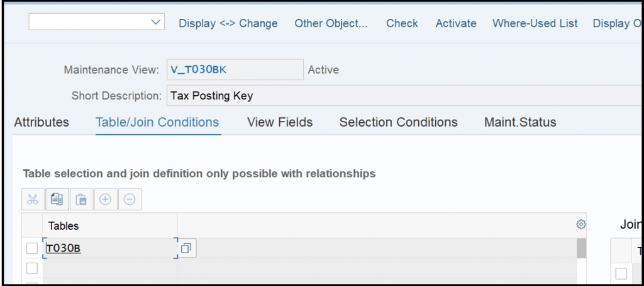Screen dimensions: 644x286
Task: Tick the empty second row checkbox in Tables
Action: pyautogui.click(x=32, y=268)
